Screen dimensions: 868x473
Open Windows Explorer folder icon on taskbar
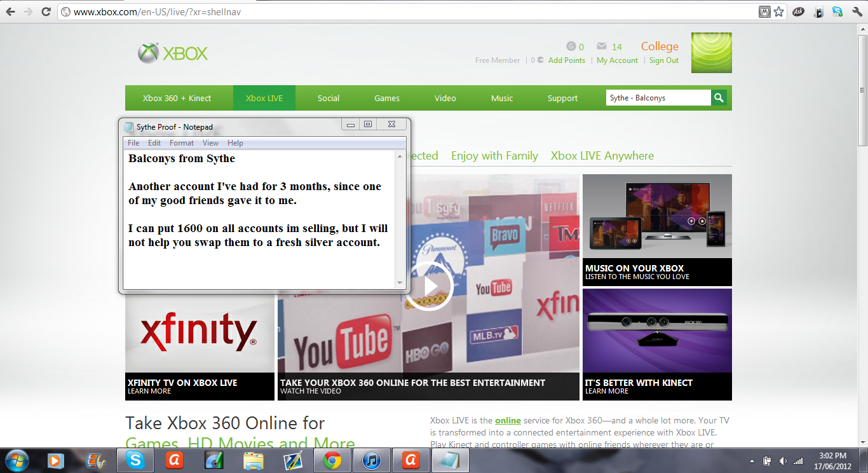[253, 460]
